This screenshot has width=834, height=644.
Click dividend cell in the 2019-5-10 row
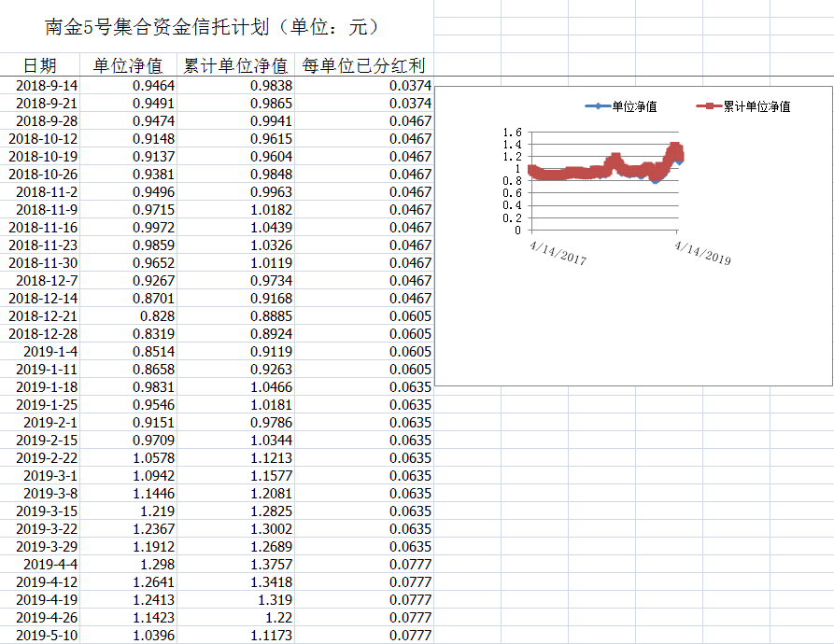(x=364, y=636)
